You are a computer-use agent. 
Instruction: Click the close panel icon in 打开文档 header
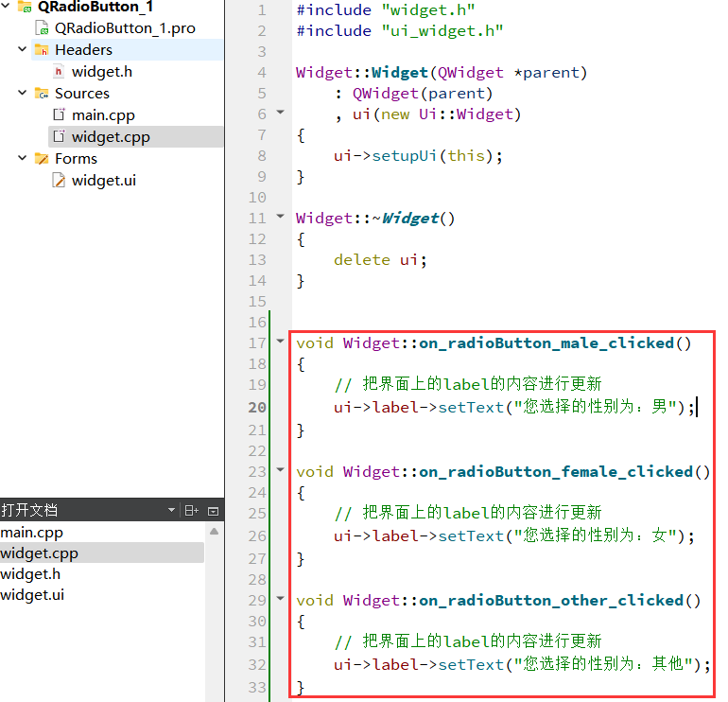pos(213,511)
